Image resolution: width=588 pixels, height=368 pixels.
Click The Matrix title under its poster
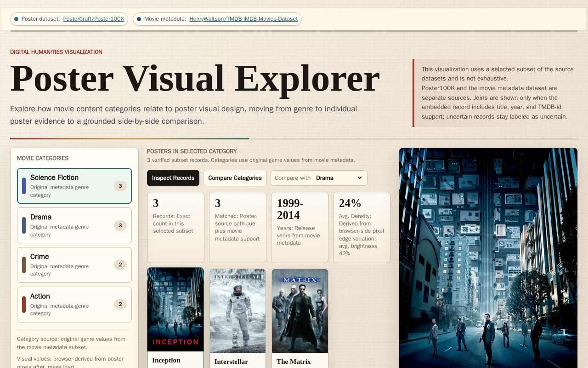pyautogui.click(x=294, y=362)
